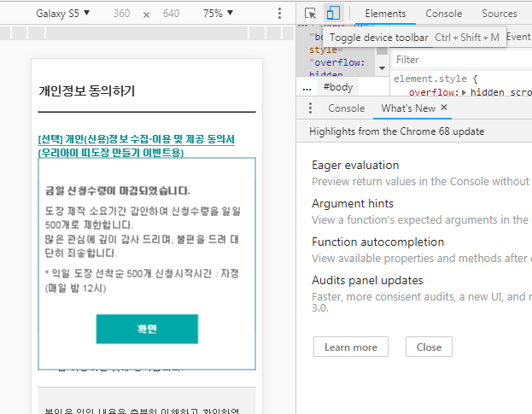Expand the overflow property triangle
The width and height of the screenshot is (532, 414).
pos(464,92)
